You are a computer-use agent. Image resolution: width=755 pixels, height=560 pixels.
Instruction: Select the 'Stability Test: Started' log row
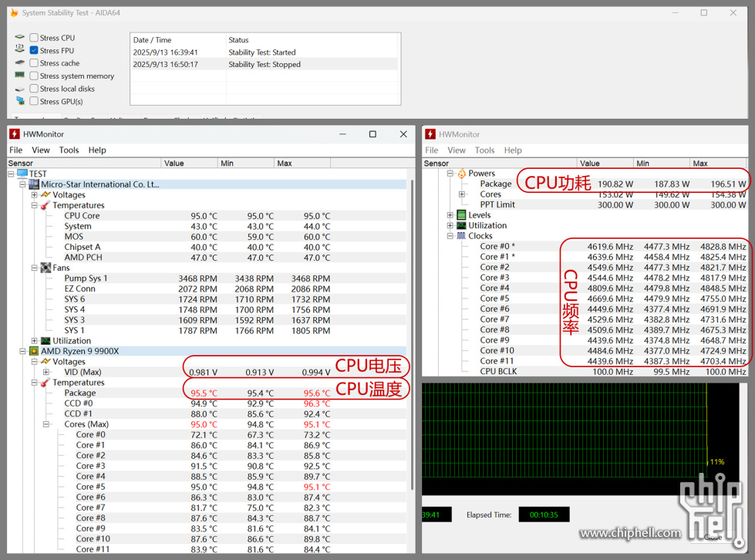[265, 52]
